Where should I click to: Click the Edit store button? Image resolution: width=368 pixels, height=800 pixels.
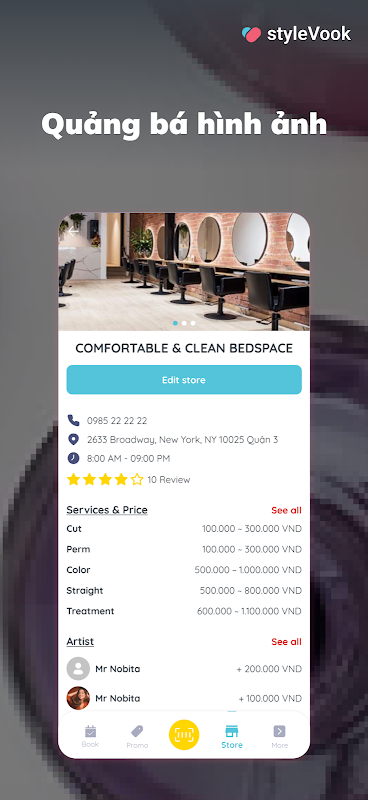184,380
